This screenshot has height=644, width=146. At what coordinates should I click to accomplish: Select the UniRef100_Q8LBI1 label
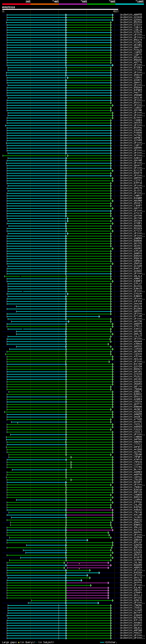[131, 628]
